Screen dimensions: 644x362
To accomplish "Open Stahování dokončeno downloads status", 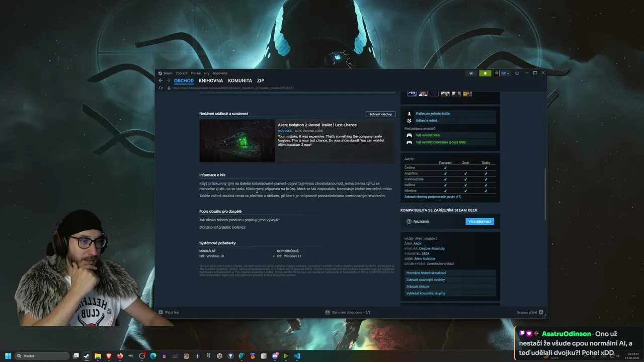I will 351,312.
